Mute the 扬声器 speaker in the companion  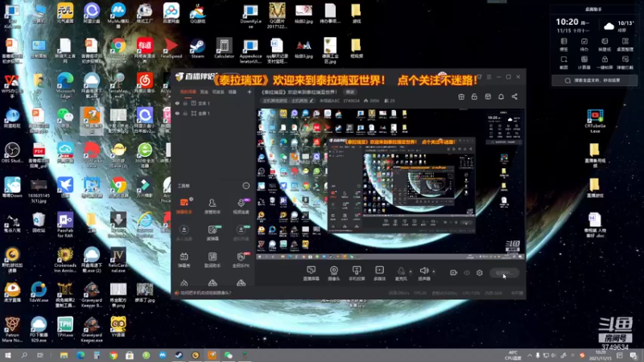click(x=424, y=273)
